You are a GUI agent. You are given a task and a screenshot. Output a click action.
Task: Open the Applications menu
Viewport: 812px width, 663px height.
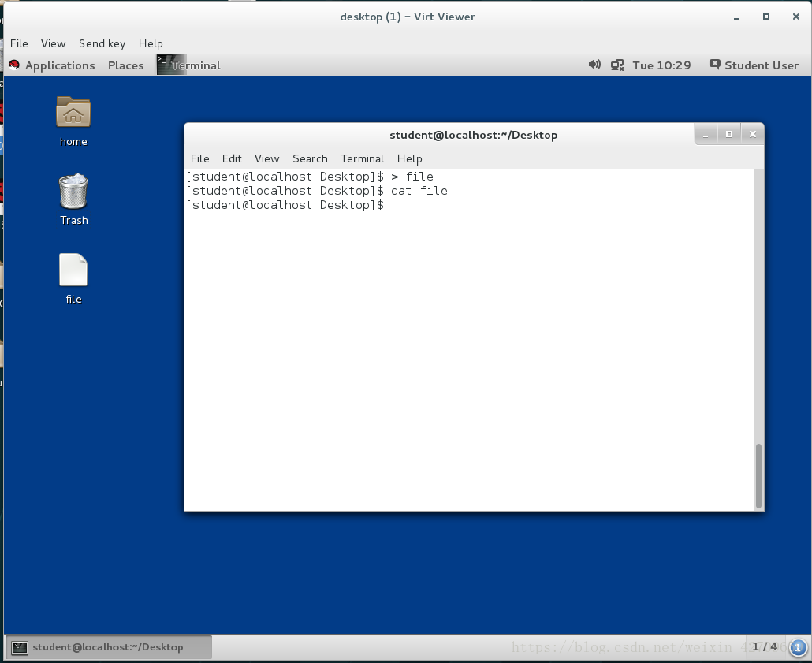60,65
